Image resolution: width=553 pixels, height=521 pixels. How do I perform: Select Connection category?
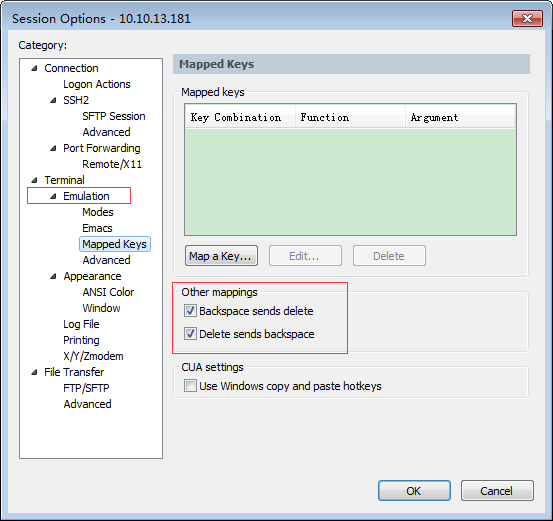click(71, 68)
